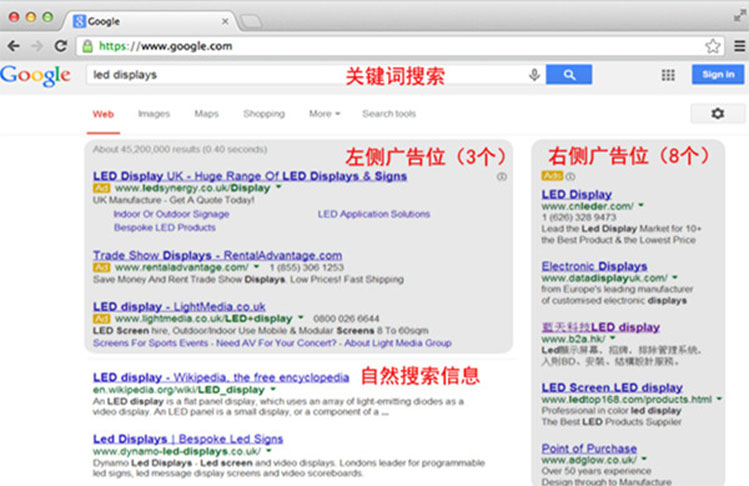The image size is (749, 486).
Task: Click the yellow Ad badge beside www.rentaladvantage.com
Action: click(101, 267)
